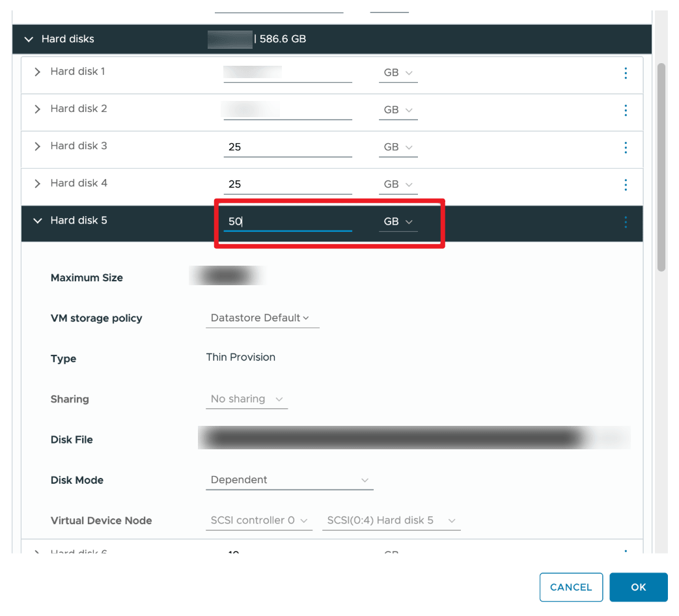
Task: Open Hard disk 3 GB unit dropdown
Action: coord(398,147)
